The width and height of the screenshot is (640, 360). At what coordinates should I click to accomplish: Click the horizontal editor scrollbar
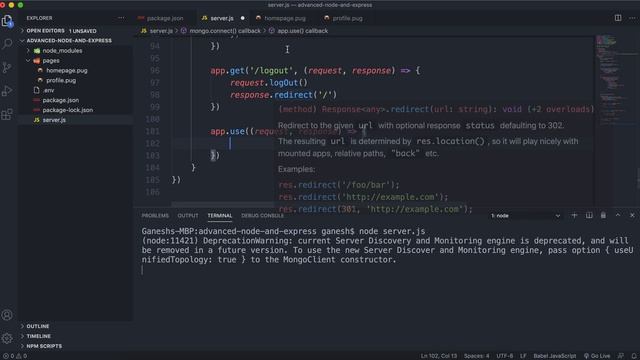click(x=222, y=204)
